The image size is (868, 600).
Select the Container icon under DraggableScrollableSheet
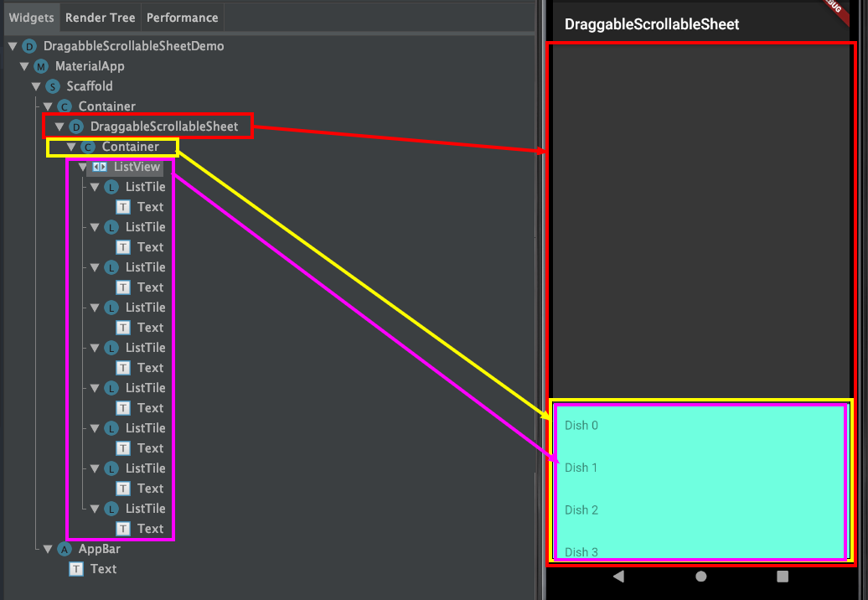[88, 146]
